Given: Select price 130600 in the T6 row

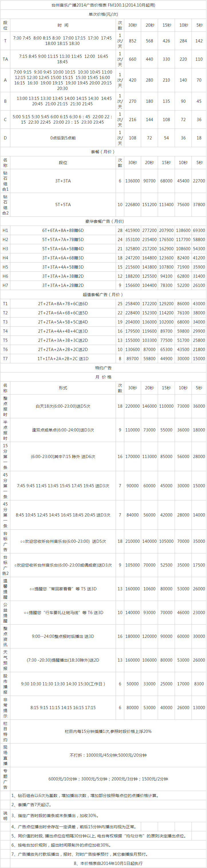Looking at the screenshot, I should click(x=133, y=350).
